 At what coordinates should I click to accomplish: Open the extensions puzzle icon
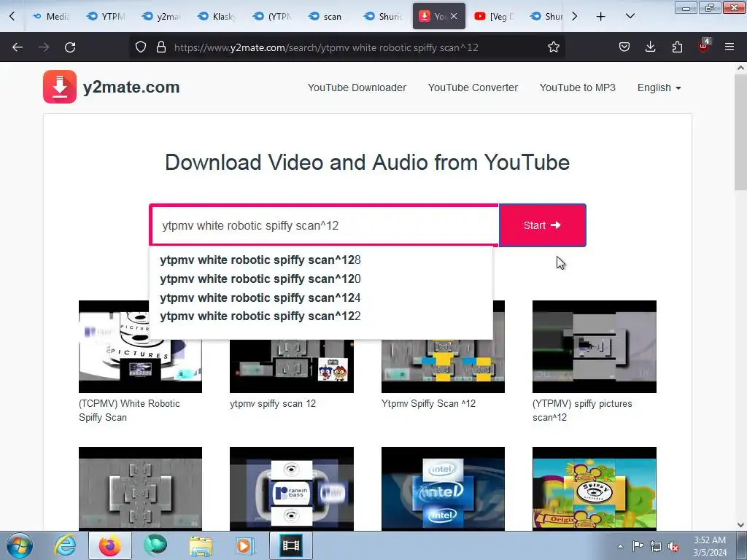[x=677, y=47]
